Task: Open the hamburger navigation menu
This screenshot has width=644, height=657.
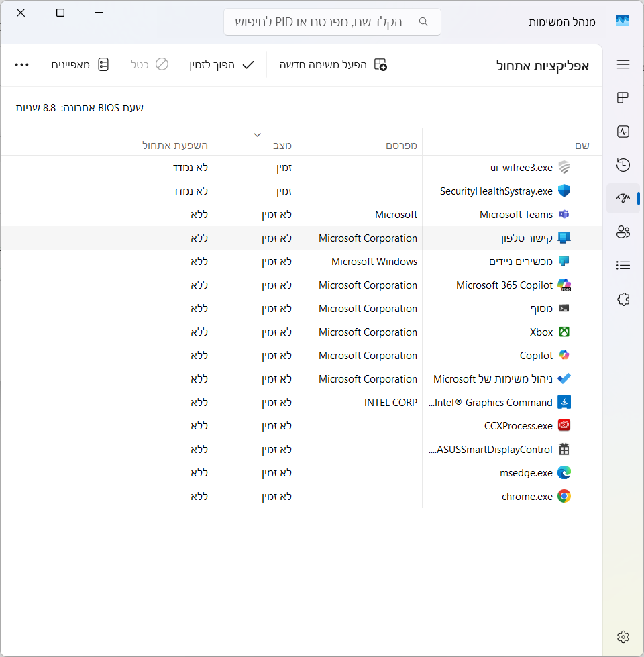Action: pos(623,64)
